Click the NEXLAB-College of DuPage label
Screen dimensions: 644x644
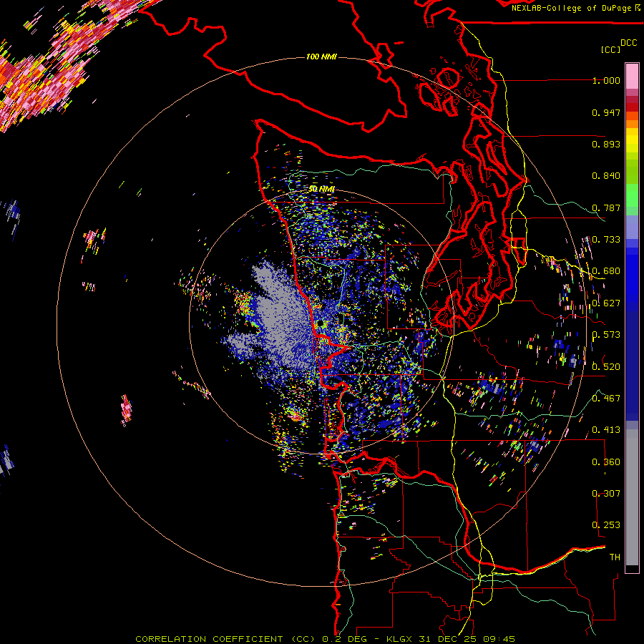572,8
